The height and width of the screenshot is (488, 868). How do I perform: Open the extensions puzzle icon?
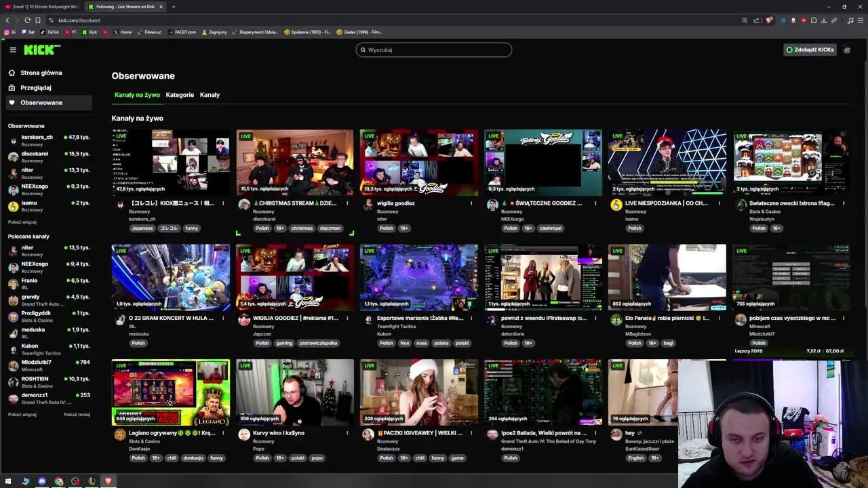pyautogui.click(x=814, y=20)
